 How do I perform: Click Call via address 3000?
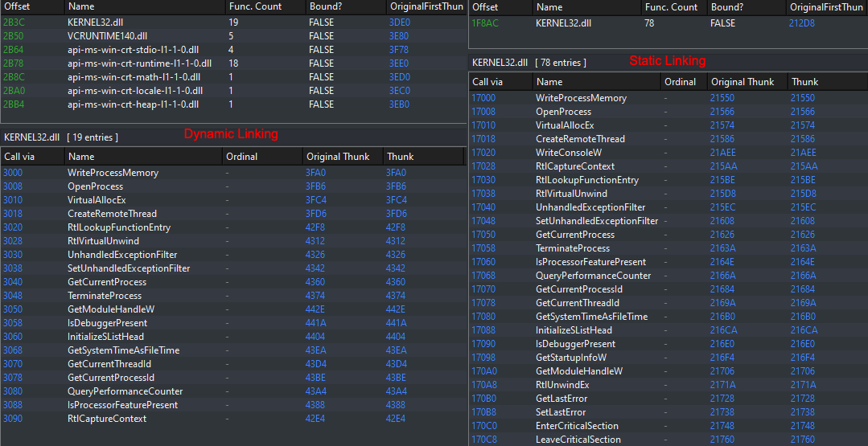click(x=13, y=173)
